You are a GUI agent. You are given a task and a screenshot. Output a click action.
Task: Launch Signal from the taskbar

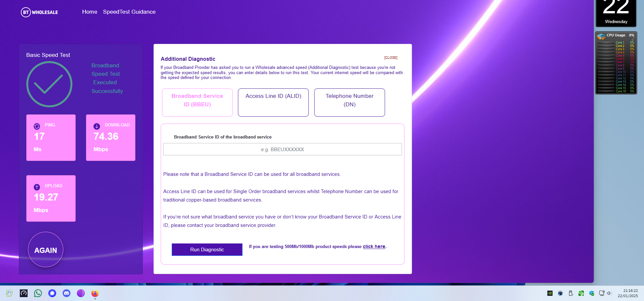52,293
